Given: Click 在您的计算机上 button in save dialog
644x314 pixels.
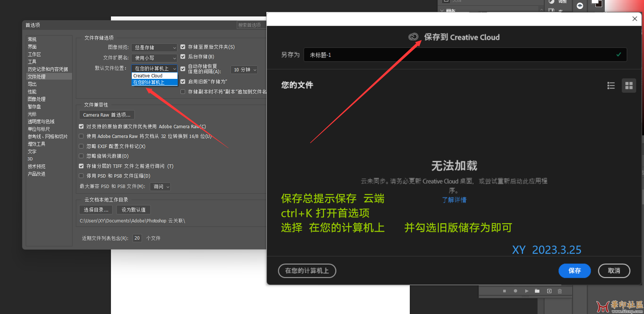Looking at the screenshot, I should (307, 271).
